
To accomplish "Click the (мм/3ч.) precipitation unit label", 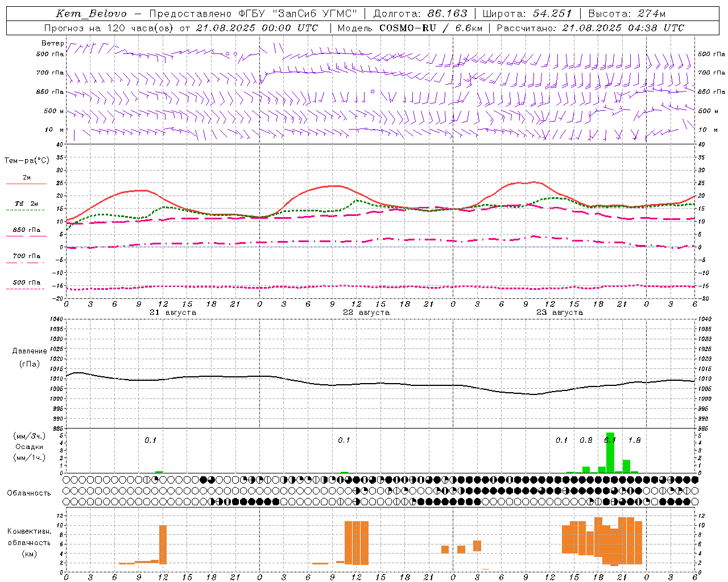I will tap(30, 436).
